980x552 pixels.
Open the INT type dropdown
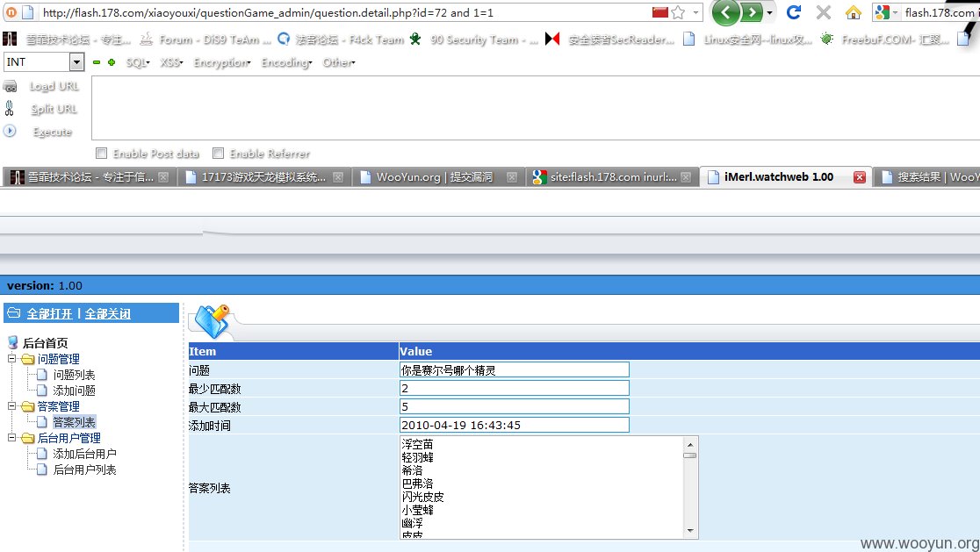point(77,61)
